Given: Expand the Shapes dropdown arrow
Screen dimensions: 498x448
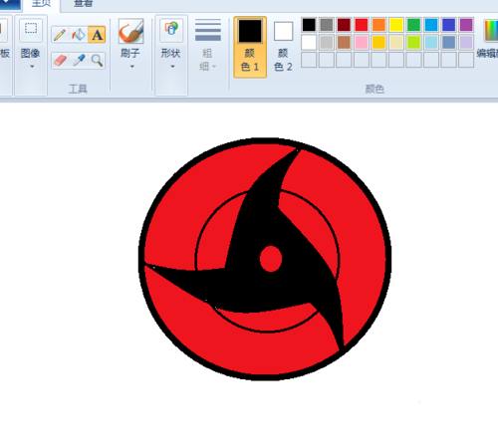Looking at the screenshot, I should click(x=172, y=67).
